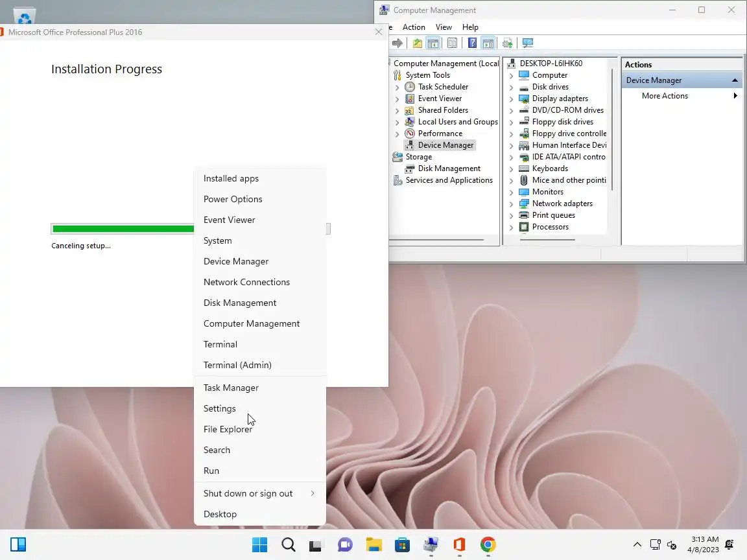
Task: Click the blue Help question-mark icon
Action: [x=471, y=43]
